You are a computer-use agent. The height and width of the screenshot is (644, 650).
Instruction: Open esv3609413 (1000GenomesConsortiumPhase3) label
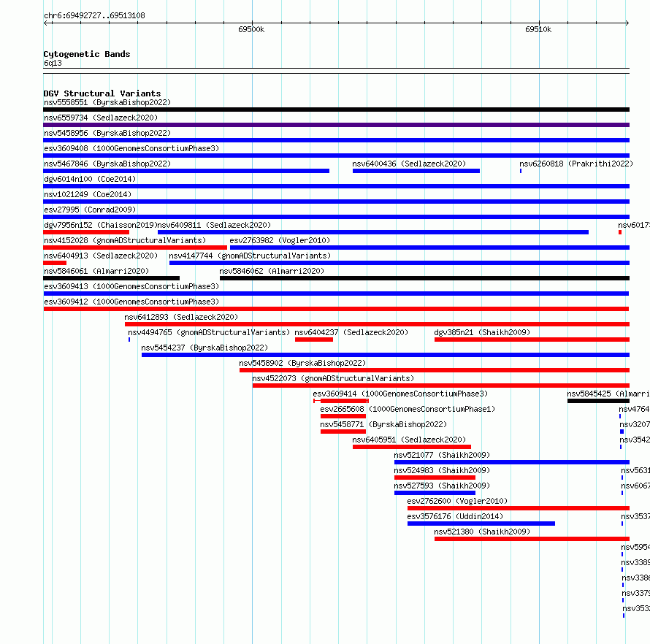[131, 286]
